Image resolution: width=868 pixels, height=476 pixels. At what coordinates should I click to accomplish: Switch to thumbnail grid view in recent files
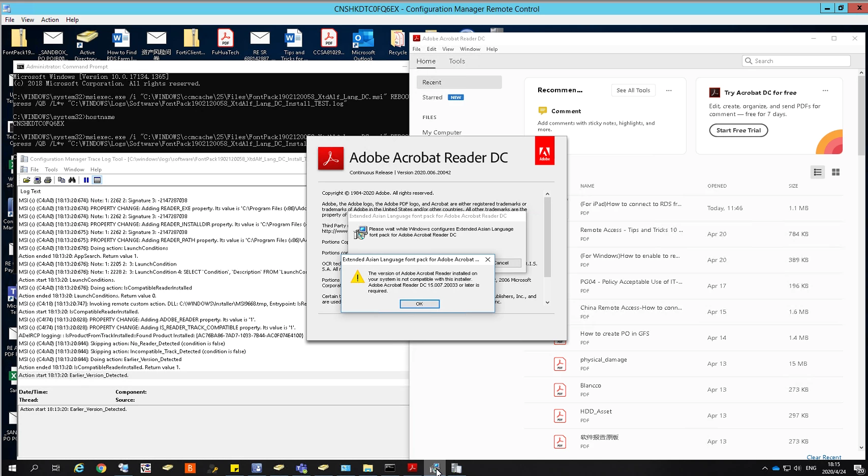pos(835,172)
